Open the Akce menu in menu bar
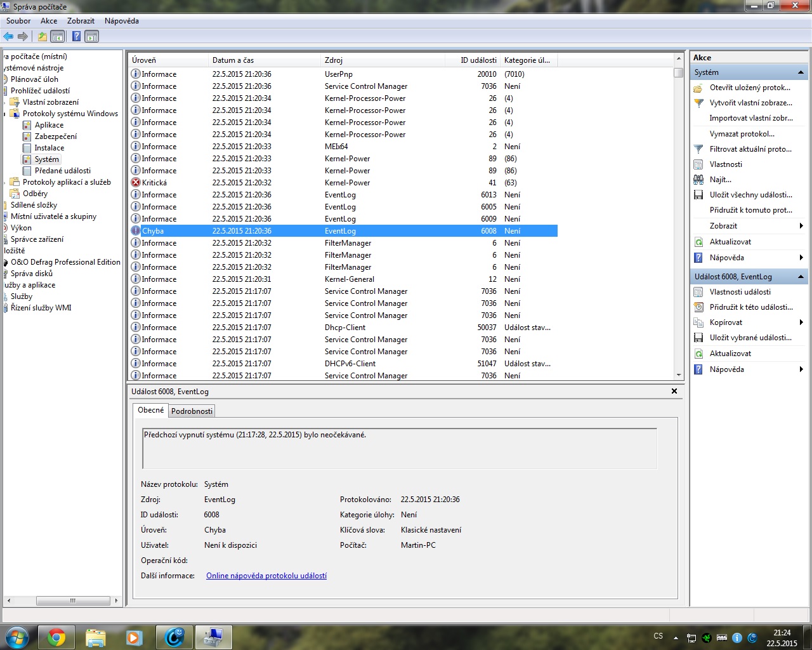812x650 pixels. click(x=49, y=21)
